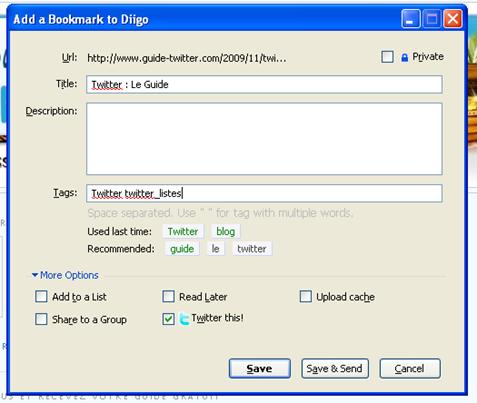477x403 pixels.
Task: Add the 'Twitter' tag from Used last time
Action: [183, 232]
